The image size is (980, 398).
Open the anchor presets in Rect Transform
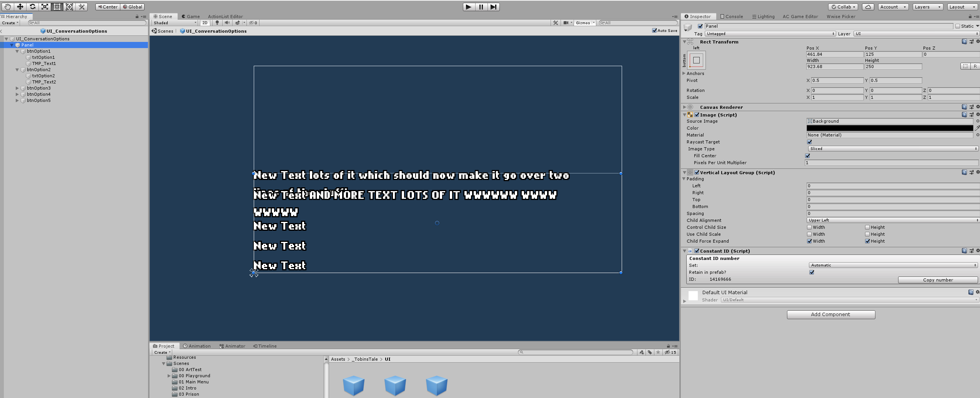point(696,60)
